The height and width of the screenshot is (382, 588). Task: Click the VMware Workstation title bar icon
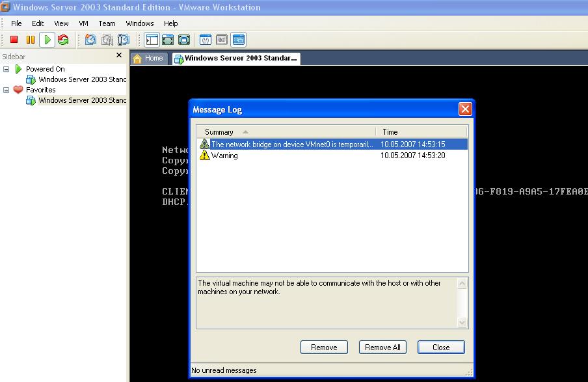pos(5,7)
